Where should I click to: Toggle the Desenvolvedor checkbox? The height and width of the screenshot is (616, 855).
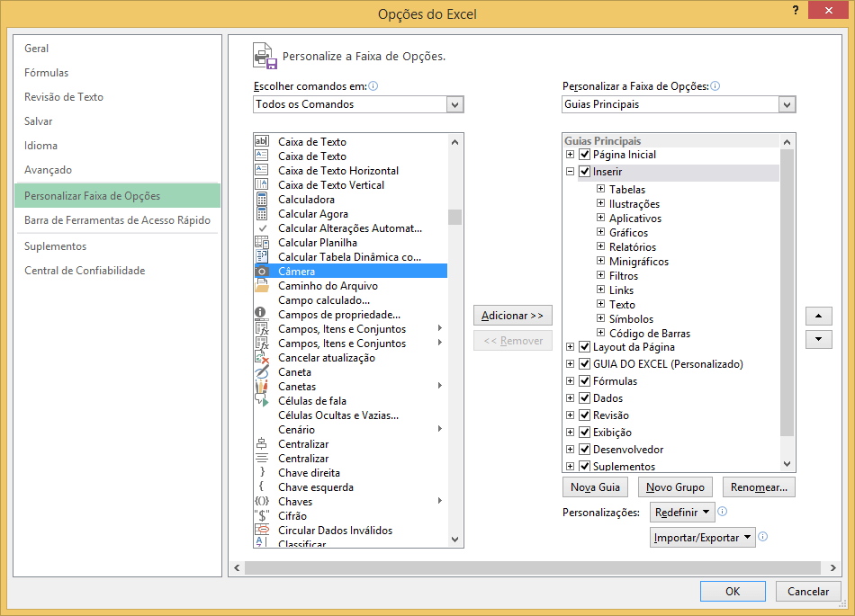tap(585, 450)
